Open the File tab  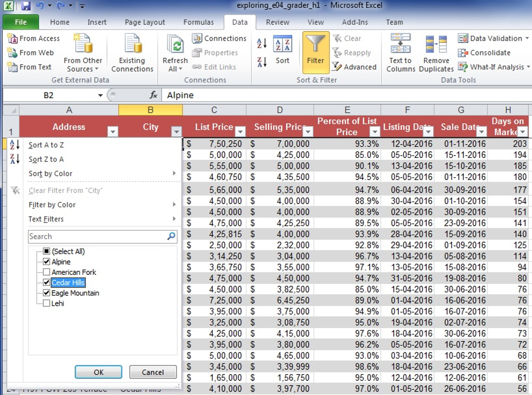pos(21,22)
